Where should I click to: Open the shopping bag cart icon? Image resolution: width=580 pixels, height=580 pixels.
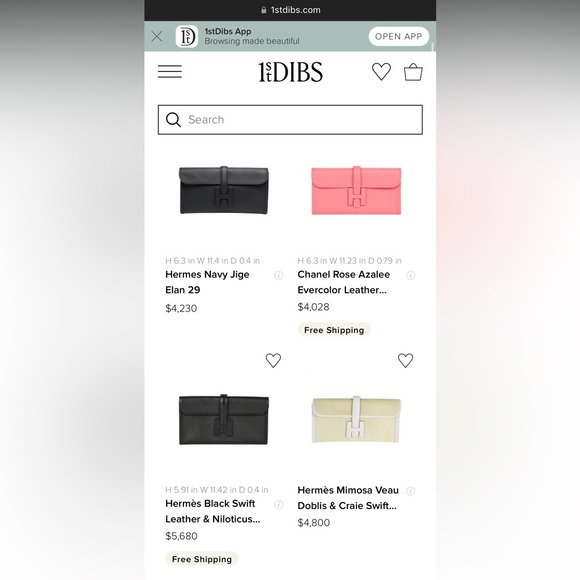[413, 72]
